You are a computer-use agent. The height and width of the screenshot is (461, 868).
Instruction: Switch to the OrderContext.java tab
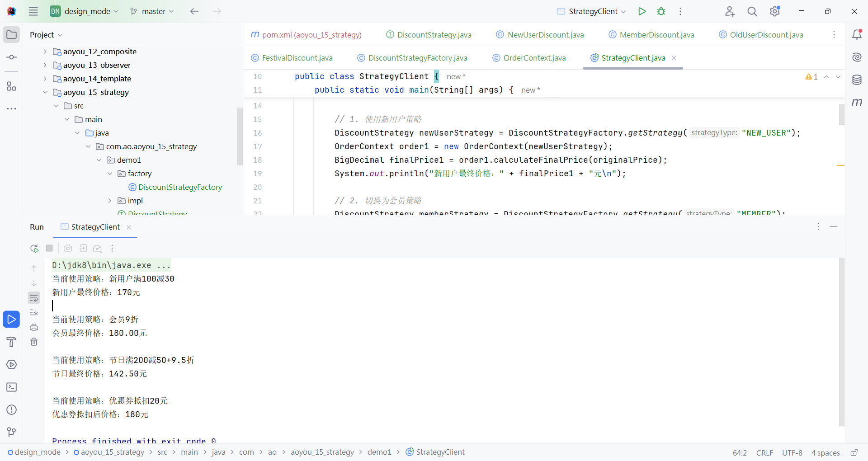coord(534,58)
